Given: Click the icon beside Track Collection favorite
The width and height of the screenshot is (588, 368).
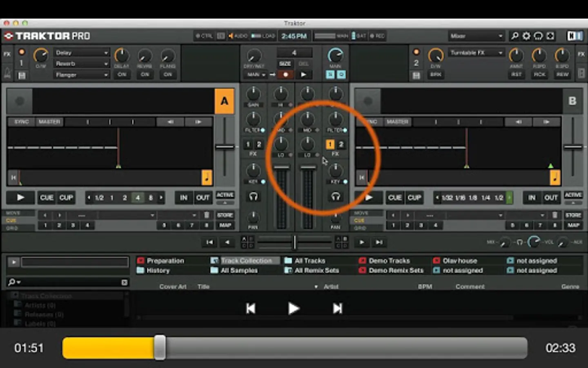Looking at the screenshot, I should point(214,260).
